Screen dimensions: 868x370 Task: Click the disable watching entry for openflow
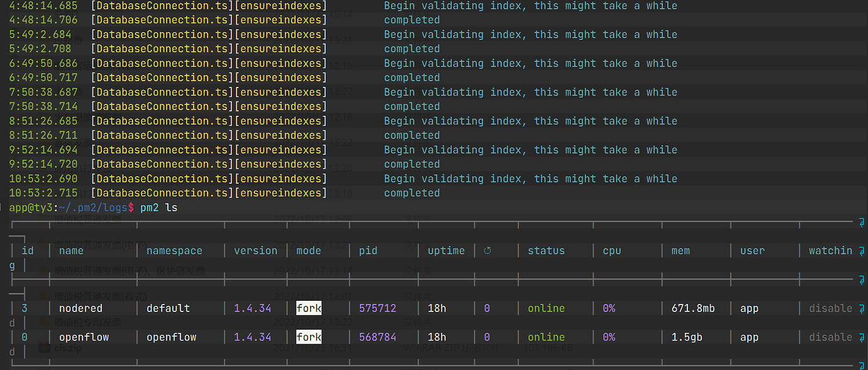tap(829, 337)
